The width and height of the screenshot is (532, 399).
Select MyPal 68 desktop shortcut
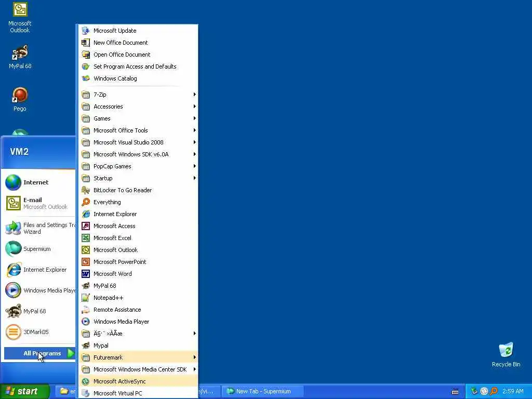(x=20, y=57)
